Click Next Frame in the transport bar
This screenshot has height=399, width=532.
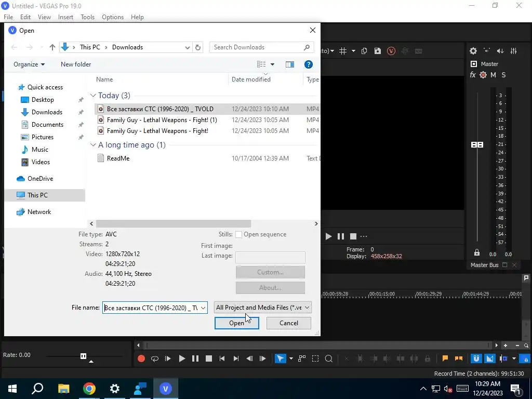pyautogui.click(x=262, y=358)
